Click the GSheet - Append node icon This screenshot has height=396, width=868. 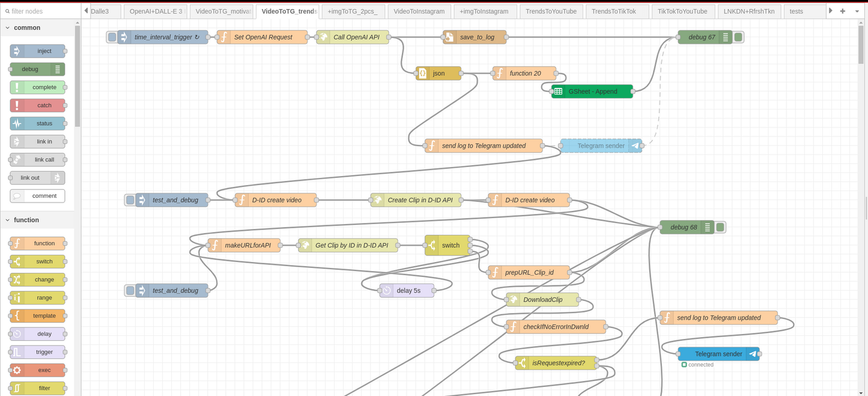coord(558,91)
